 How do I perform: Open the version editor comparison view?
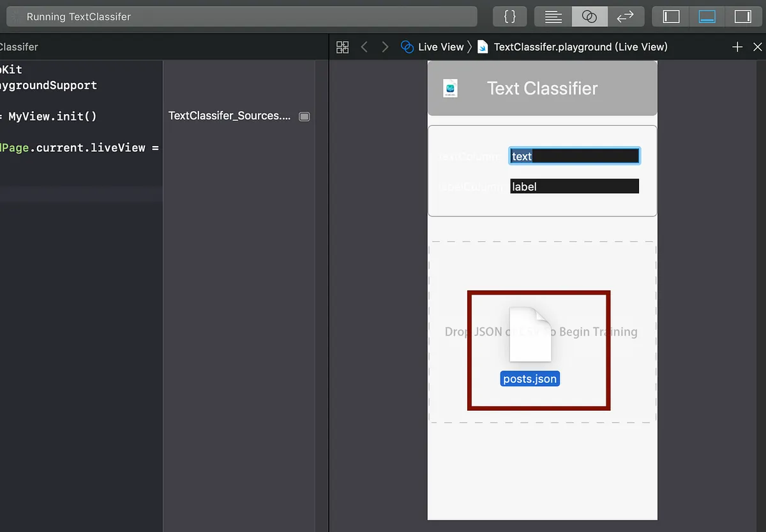(x=626, y=16)
